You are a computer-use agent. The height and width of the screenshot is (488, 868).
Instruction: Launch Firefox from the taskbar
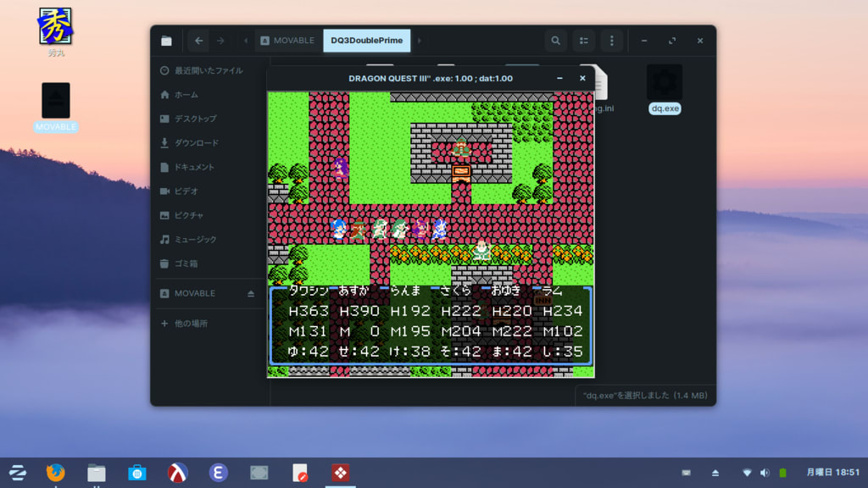pos(55,473)
